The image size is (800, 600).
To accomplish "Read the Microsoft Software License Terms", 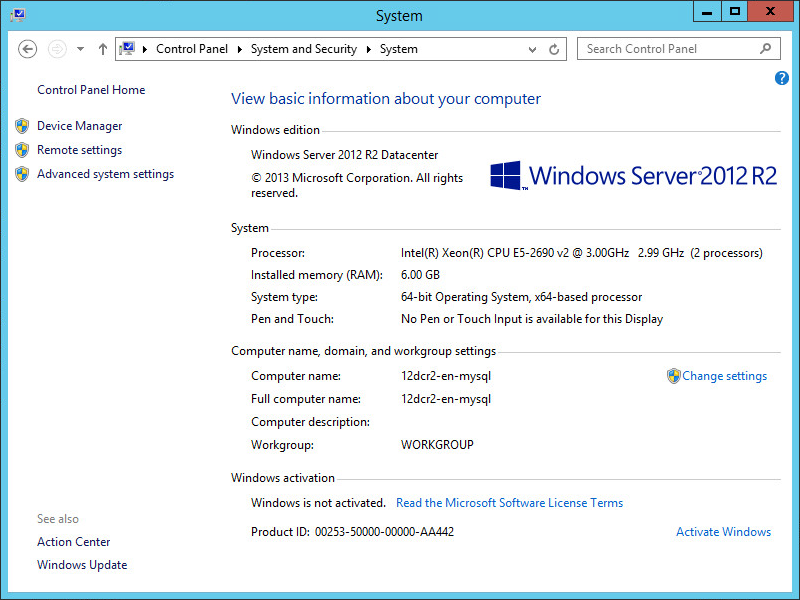I will (x=510, y=503).
